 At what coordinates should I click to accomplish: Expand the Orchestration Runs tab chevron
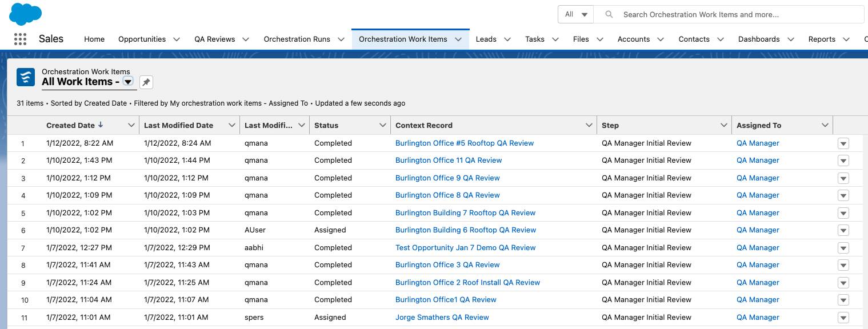tap(341, 39)
